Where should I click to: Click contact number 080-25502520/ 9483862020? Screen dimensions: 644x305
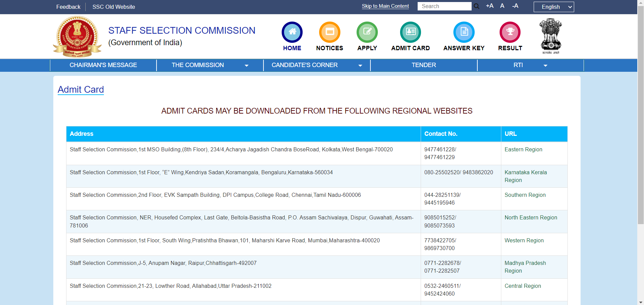point(458,172)
